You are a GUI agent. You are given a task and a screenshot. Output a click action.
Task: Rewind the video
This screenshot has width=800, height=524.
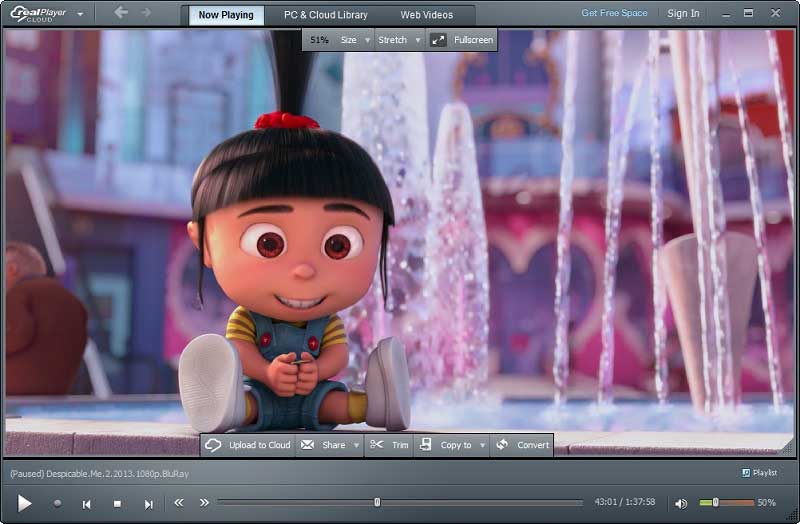(x=179, y=503)
